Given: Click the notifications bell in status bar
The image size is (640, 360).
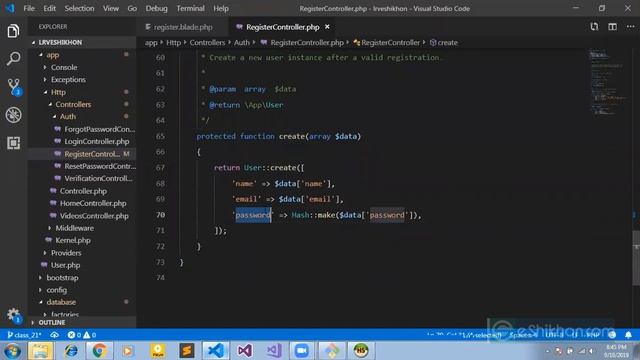Looking at the screenshot, I should (x=628, y=335).
